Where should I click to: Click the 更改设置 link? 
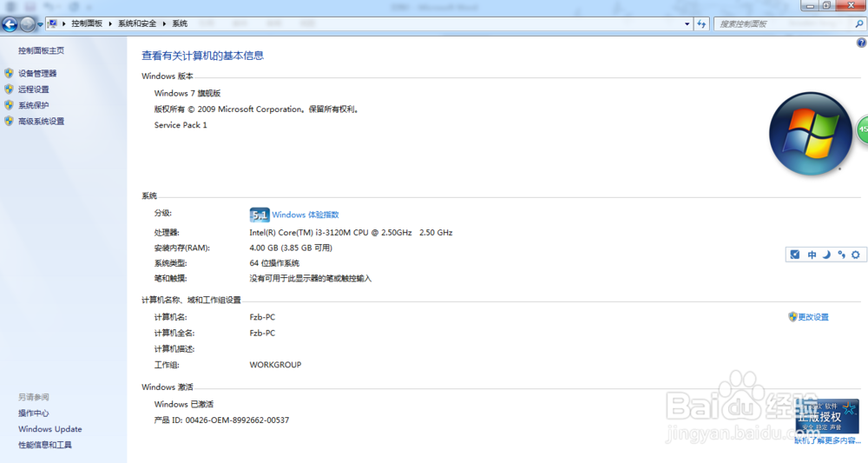point(813,317)
